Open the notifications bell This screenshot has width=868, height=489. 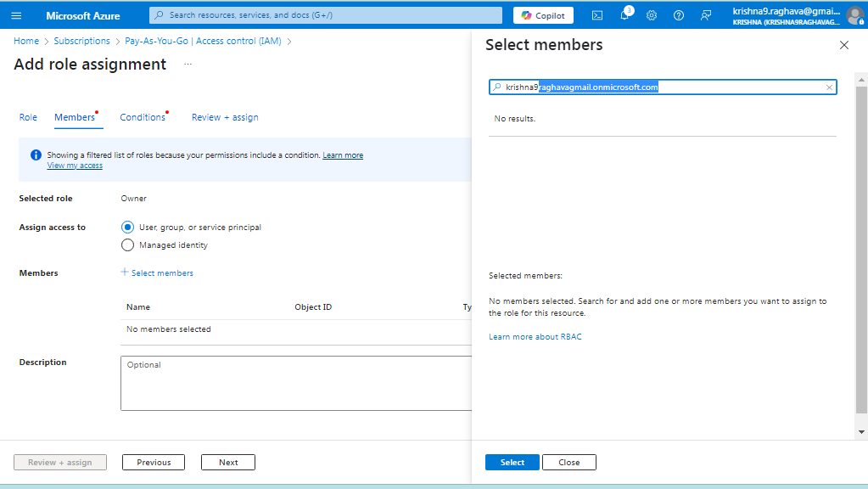625,15
